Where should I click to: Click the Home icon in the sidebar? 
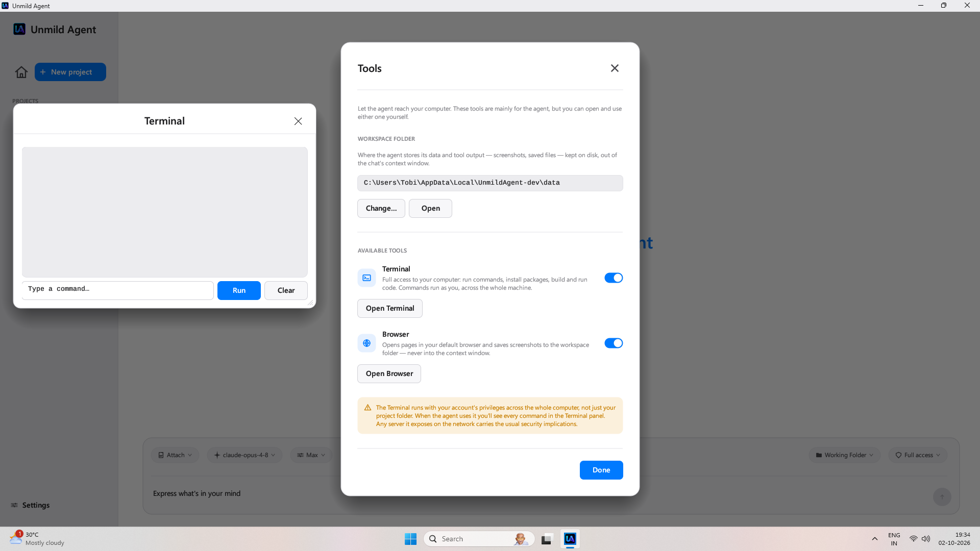point(21,72)
